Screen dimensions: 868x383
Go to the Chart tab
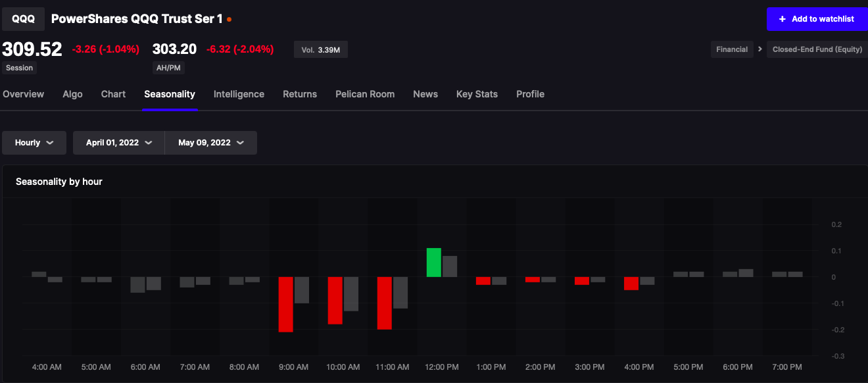tap(113, 94)
